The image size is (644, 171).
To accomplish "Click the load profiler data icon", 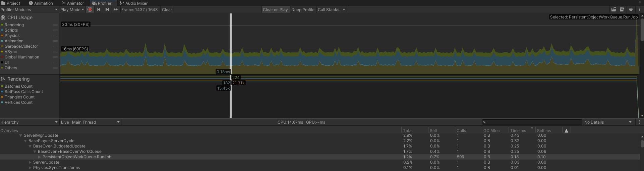I will pyautogui.click(x=613, y=10).
